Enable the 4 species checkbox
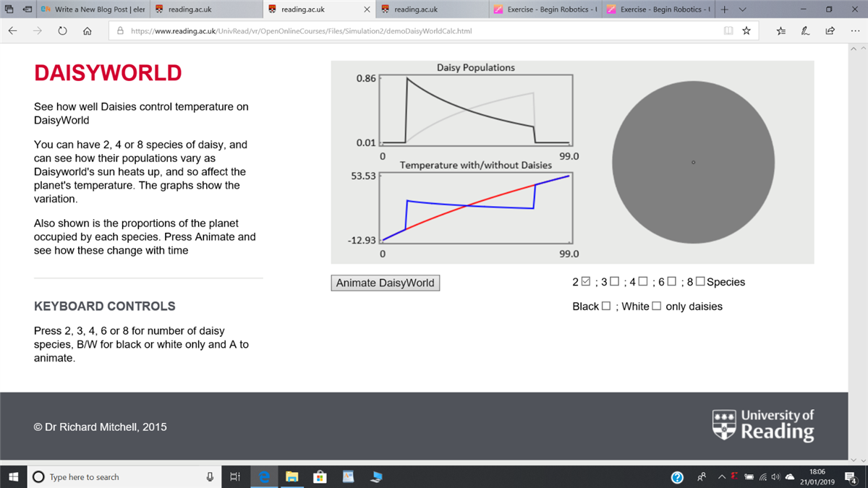 (x=642, y=282)
